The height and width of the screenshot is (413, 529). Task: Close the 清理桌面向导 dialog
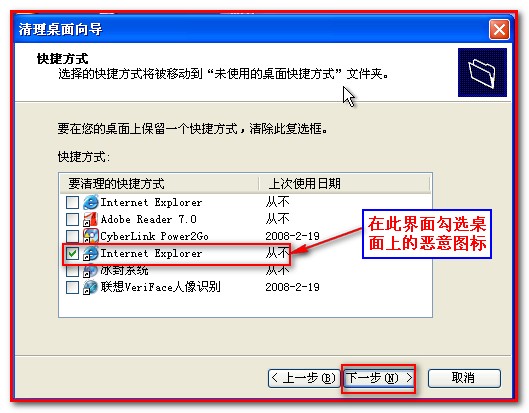tap(499, 29)
